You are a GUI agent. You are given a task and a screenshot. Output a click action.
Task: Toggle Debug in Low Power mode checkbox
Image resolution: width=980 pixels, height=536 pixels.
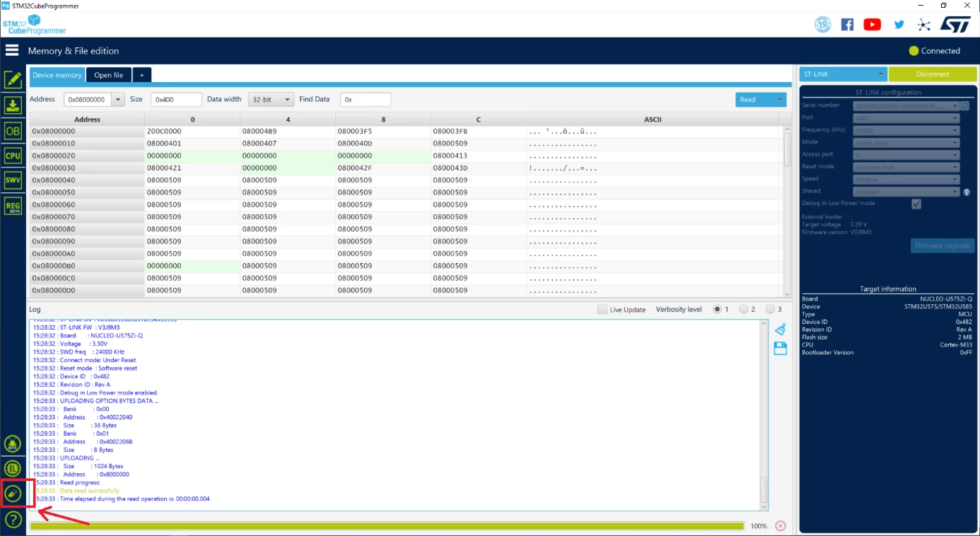tap(916, 204)
